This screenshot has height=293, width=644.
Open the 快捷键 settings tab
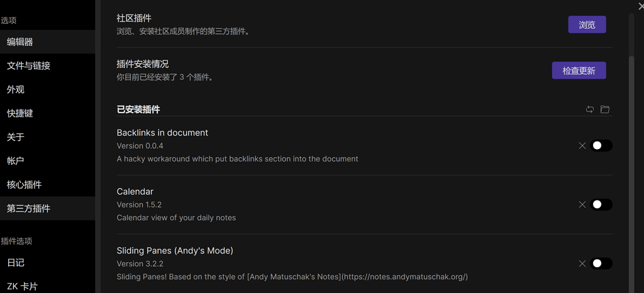click(48, 113)
